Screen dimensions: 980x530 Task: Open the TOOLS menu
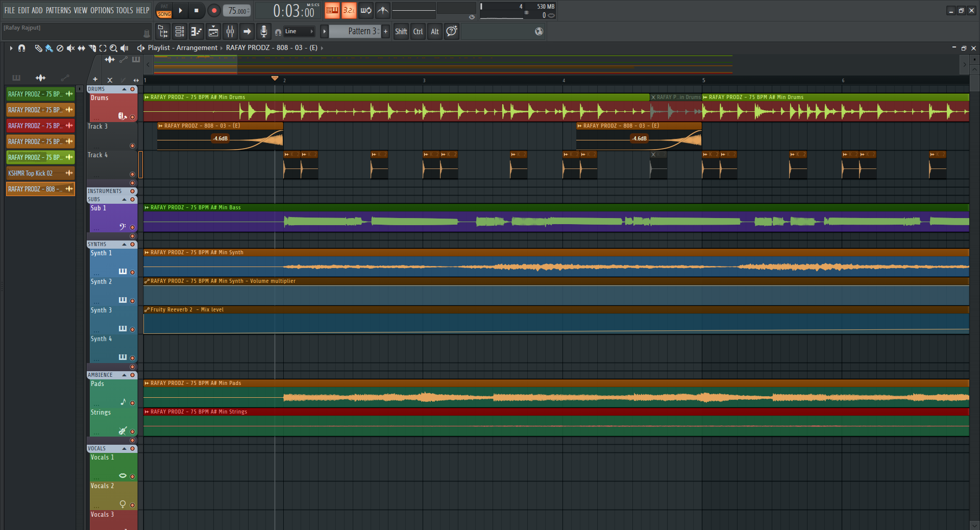[124, 10]
